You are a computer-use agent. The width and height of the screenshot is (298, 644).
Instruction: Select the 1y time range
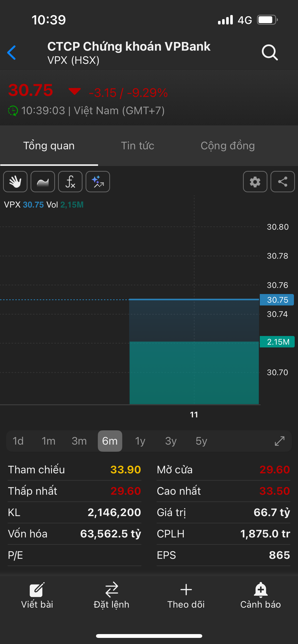tap(140, 441)
